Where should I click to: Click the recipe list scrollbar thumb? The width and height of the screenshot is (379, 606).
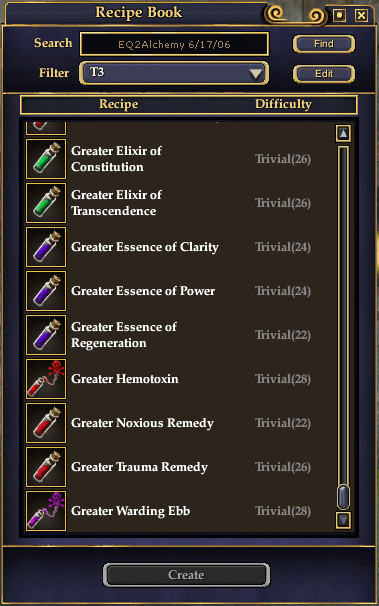point(343,496)
